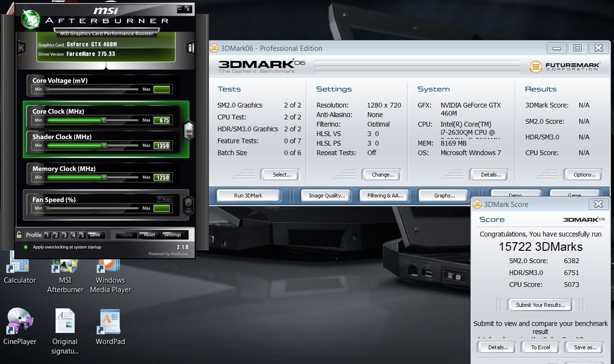Open the Change... settings dialog
The height and width of the screenshot is (364, 614).
[x=382, y=175]
